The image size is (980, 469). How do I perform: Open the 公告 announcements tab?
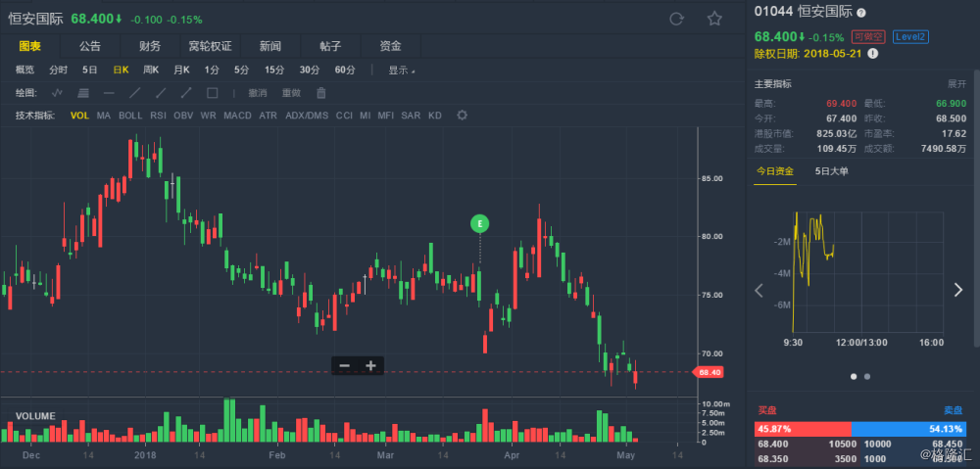pos(90,46)
